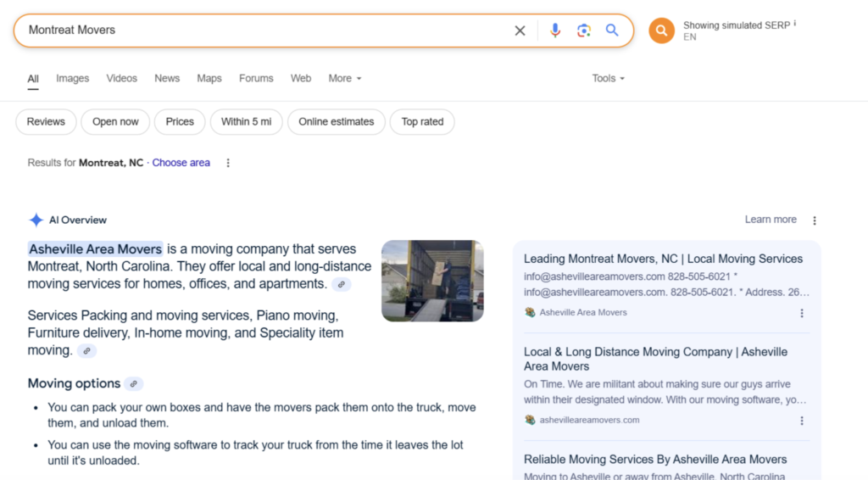
Task: Enable the Within 5 mi filter chip
Action: (x=246, y=122)
